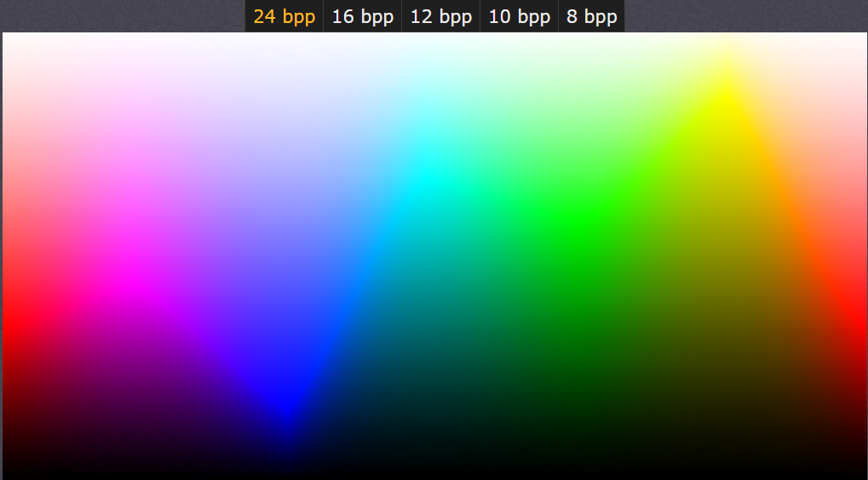Pick the pure blue point in the gradient
868x480 pixels.
289,408
